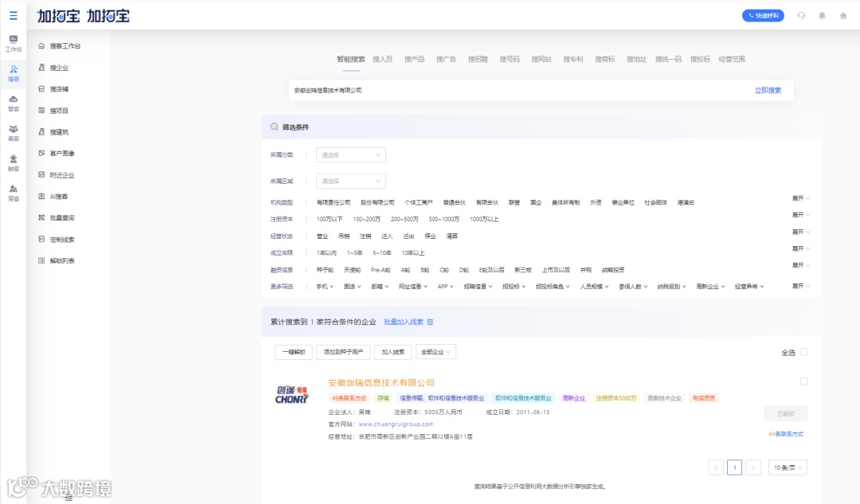Viewport: 860px width, 504px height.
Task: Open the 工作台 workbench icon
Action: pyautogui.click(x=14, y=39)
